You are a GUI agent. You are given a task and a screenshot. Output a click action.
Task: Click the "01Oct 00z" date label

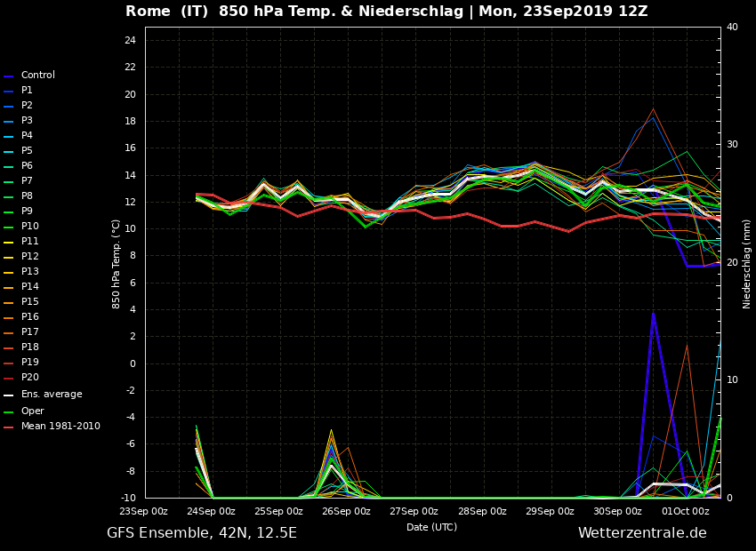point(686,512)
